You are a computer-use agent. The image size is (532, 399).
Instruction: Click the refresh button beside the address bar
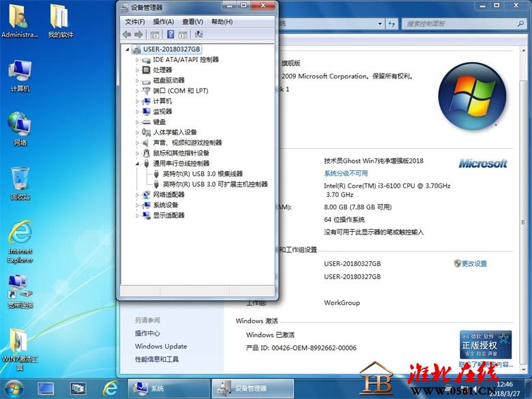pyautogui.click(x=392, y=24)
